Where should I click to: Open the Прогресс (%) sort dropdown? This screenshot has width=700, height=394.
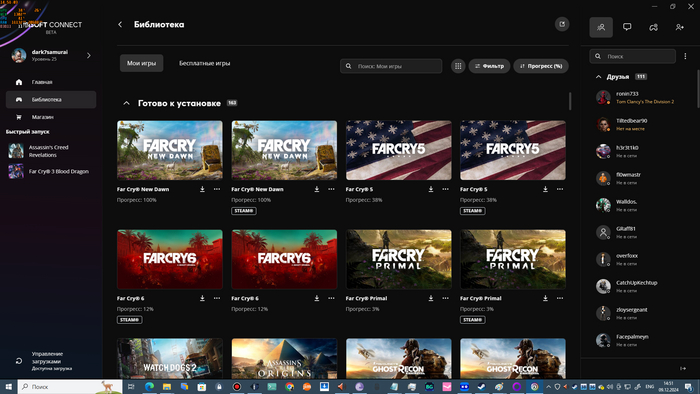pyautogui.click(x=541, y=66)
